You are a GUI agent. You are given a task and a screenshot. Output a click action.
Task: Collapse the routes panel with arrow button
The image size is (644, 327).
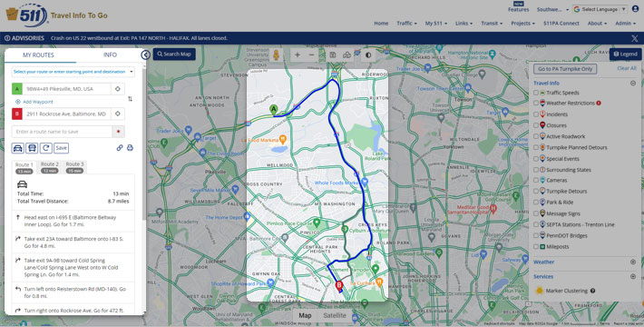click(x=145, y=54)
